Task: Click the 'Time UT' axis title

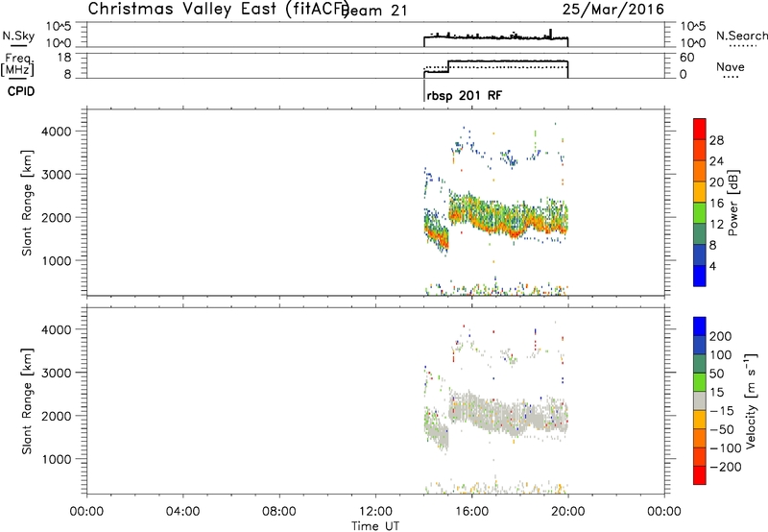Action: tap(375, 525)
